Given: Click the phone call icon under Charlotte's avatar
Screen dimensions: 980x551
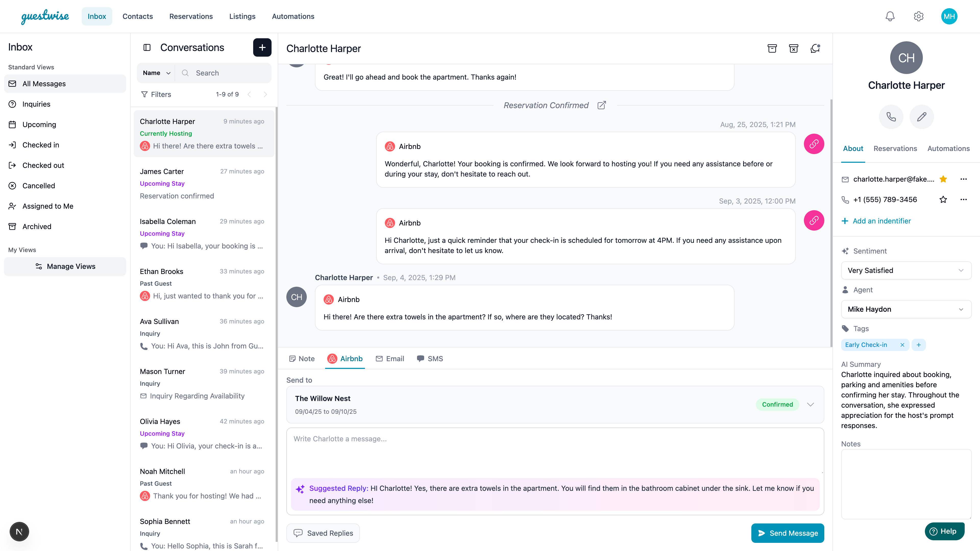Looking at the screenshot, I should pyautogui.click(x=891, y=117).
